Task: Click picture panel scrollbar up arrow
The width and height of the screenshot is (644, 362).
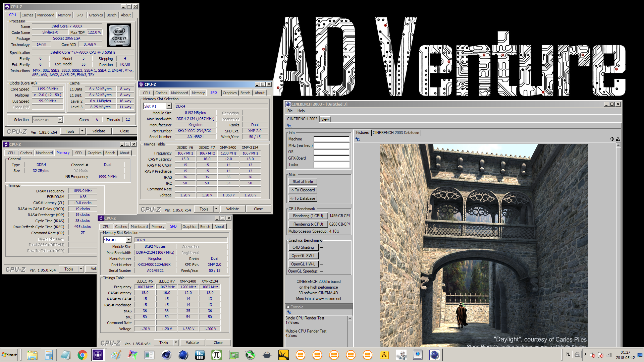Action: pyautogui.click(x=618, y=145)
